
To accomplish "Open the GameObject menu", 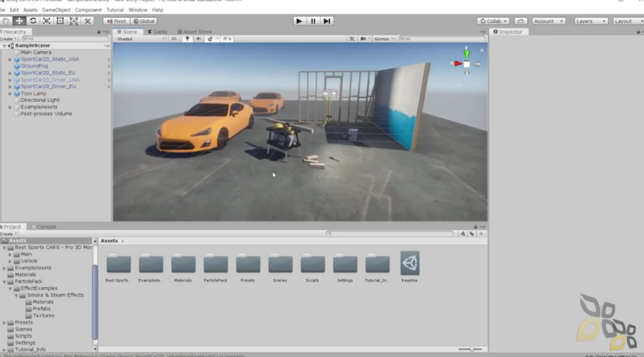I will (56, 10).
